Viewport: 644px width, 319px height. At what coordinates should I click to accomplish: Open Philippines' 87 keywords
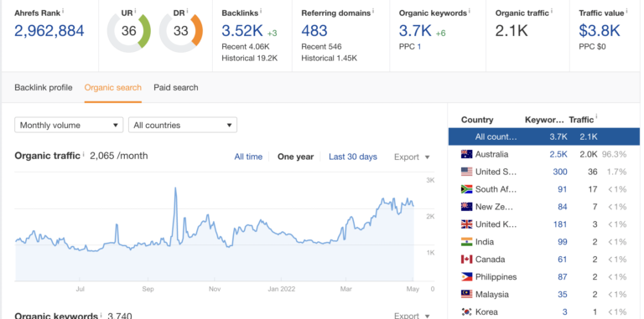563,277
